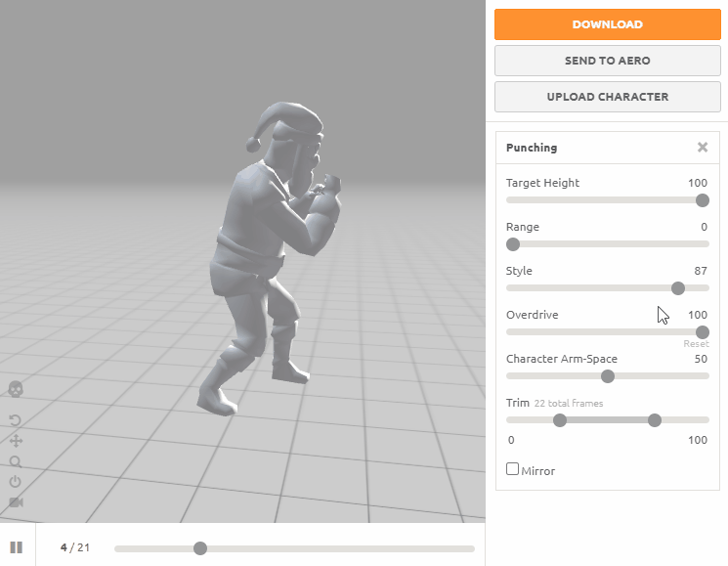The width and height of the screenshot is (728, 566).
Task: Toggle the skeleton view skull icon
Action: click(x=16, y=390)
